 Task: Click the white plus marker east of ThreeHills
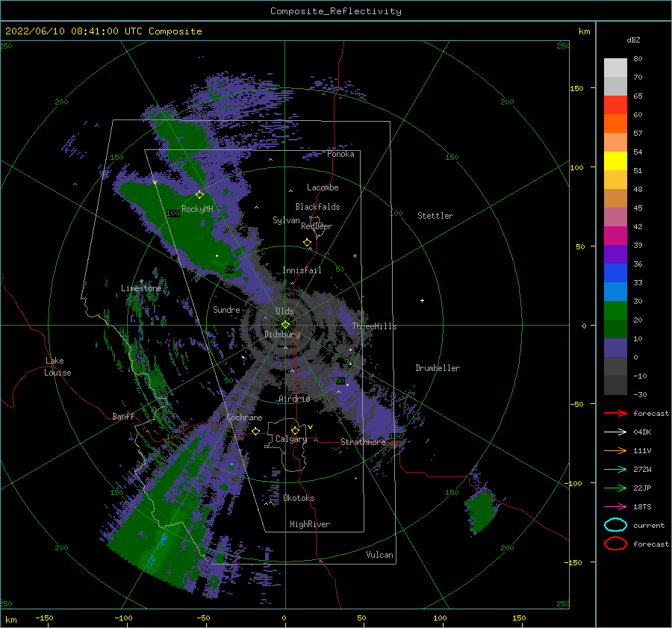[422, 300]
